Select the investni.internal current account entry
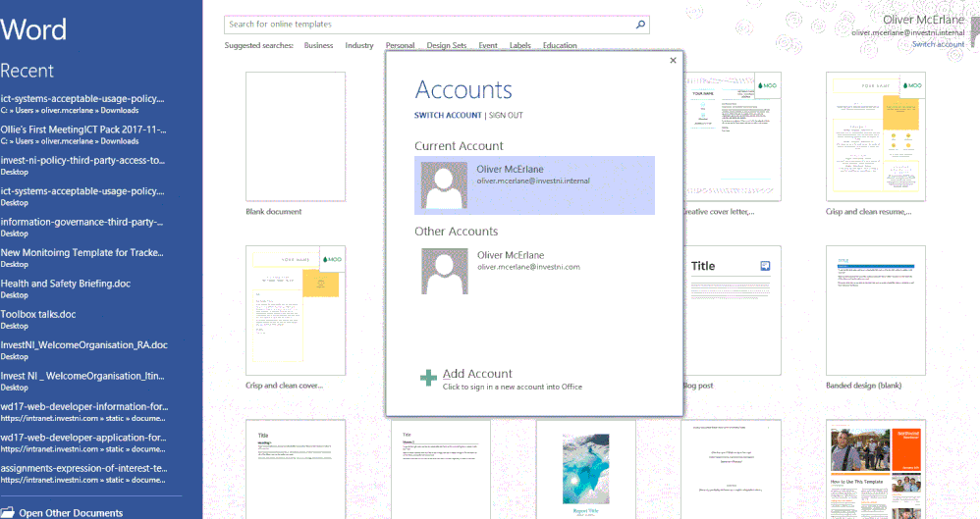980x519 pixels. click(x=534, y=185)
